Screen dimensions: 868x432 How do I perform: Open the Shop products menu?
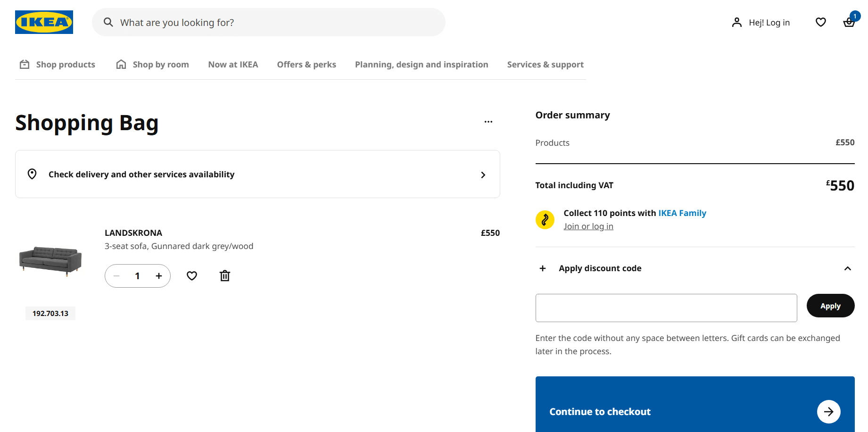(x=65, y=64)
